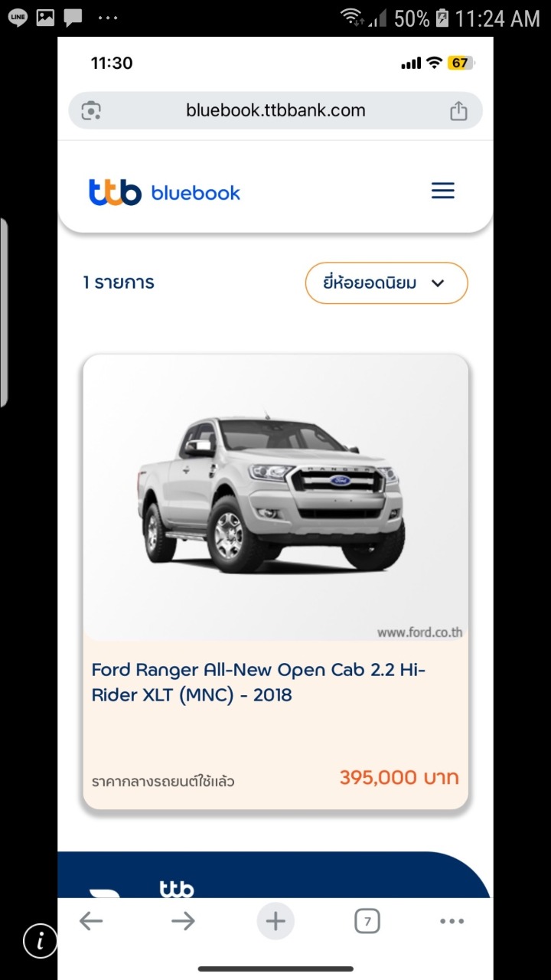Open the Ford Ranger All-New Open Cab title

click(x=259, y=682)
